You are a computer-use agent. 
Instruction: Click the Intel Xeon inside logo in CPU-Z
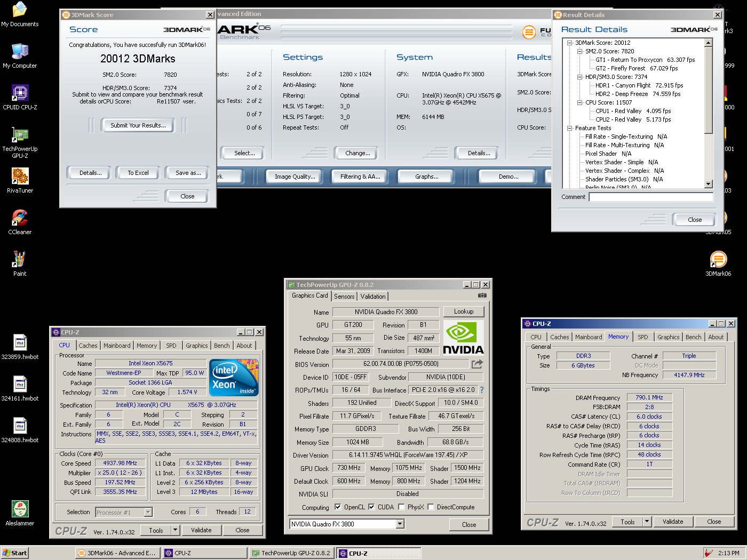click(x=235, y=377)
